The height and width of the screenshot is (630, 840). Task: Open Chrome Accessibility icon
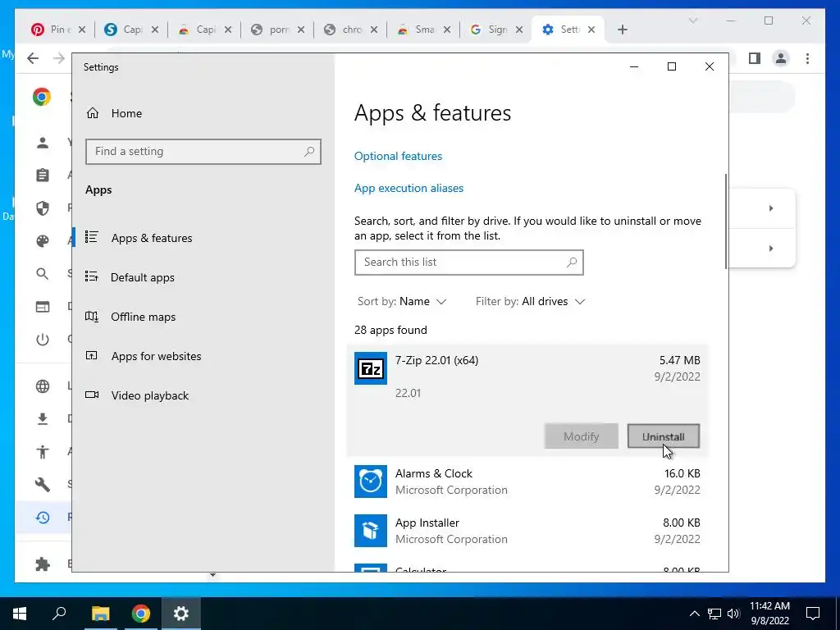(43, 452)
